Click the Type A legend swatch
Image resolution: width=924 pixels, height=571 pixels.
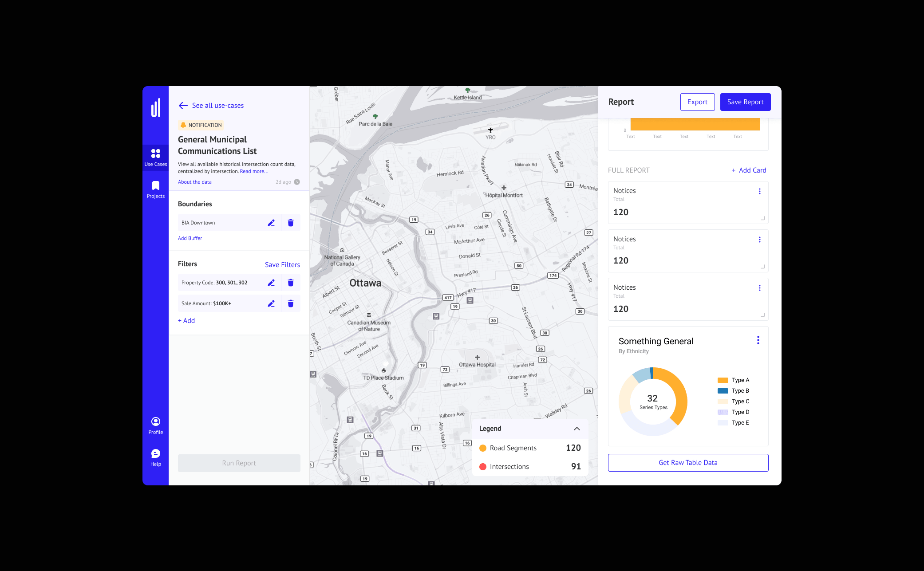(x=723, y=380)
